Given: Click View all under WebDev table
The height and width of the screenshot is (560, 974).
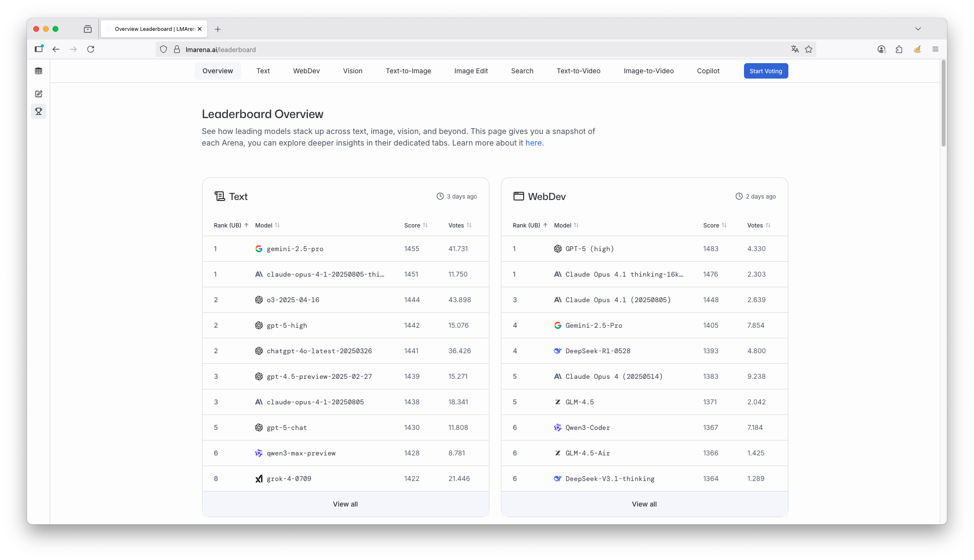Looking at the screenshot, I should click(644, 504).
